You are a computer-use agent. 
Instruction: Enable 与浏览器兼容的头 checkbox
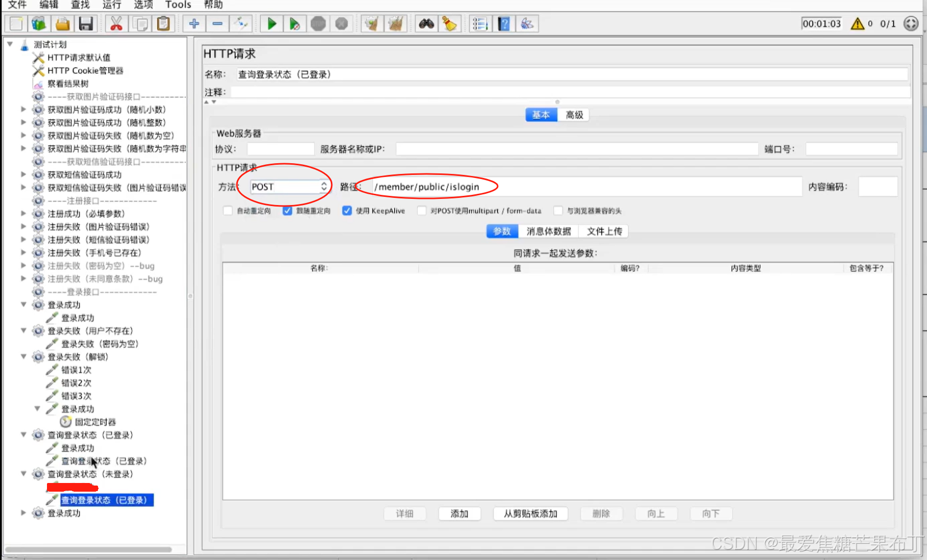pos(558,211)
